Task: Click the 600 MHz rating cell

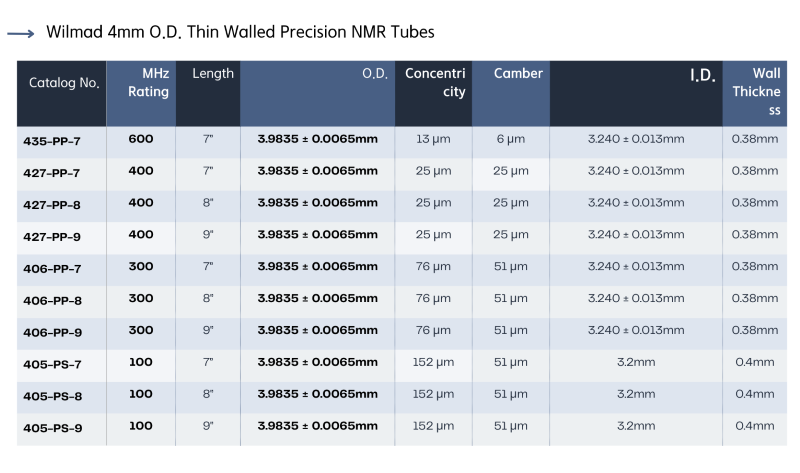Action: point(141,139)
